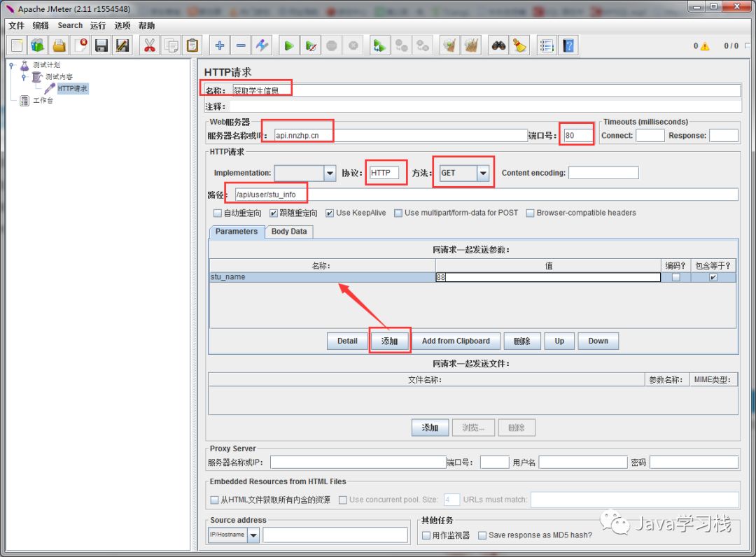Open the 方法 GET method dropdown
Screen dimensions: 756x557
(x=482, y=173)
